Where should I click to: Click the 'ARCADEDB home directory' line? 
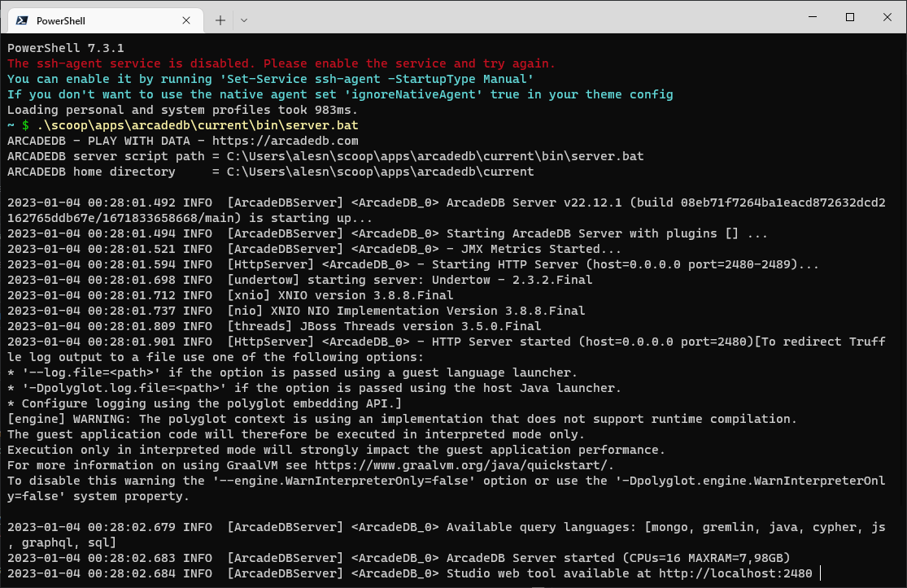[271, 172]
